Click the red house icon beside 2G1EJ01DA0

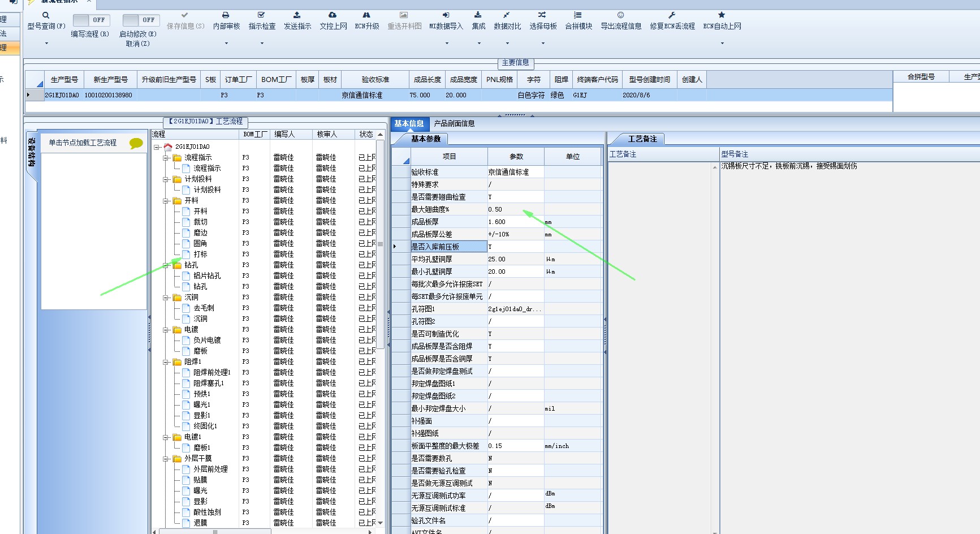[x=168, y=147]
